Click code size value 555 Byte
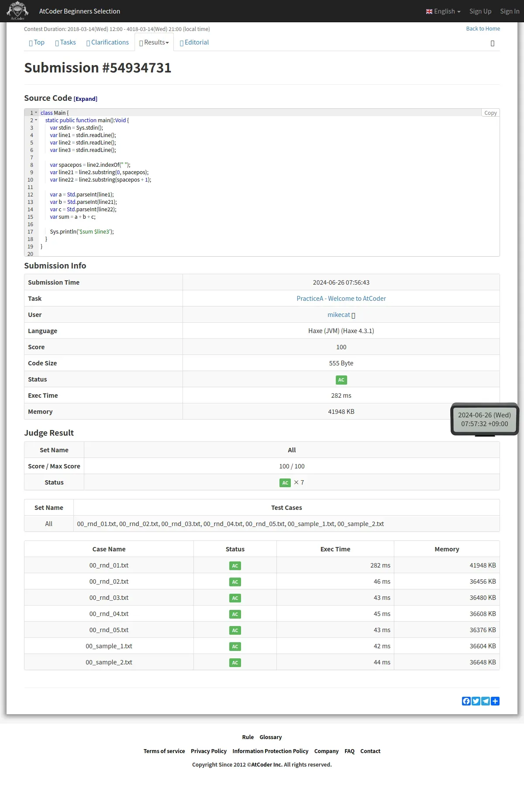The image size is (524, 812). pyautogui.click(x=341, y=363)
